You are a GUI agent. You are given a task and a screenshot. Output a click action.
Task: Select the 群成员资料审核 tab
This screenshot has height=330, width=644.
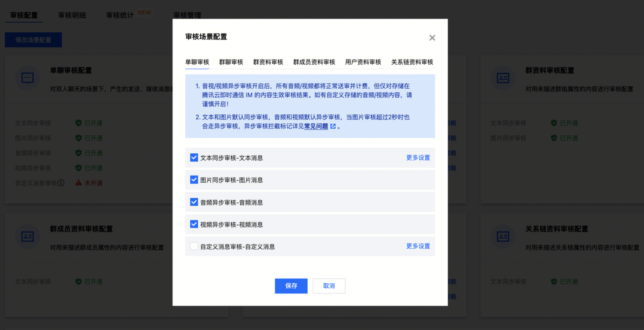click(x=314, y=62)
